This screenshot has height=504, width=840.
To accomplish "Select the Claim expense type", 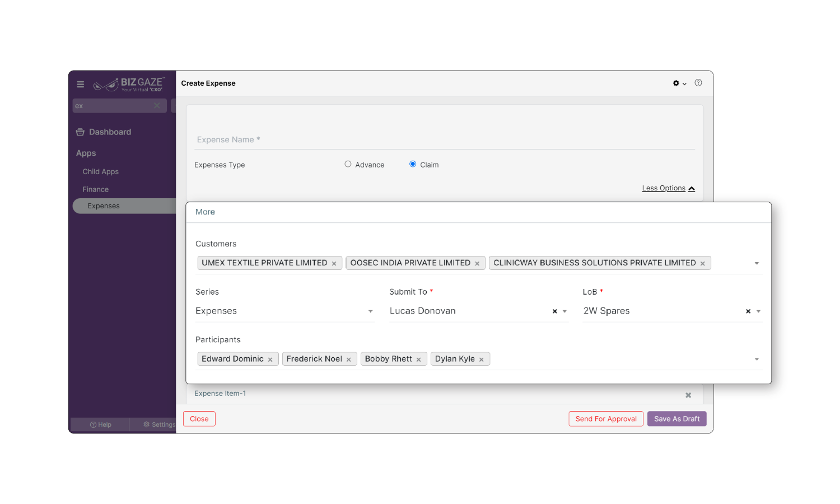I will pos(413,164).
